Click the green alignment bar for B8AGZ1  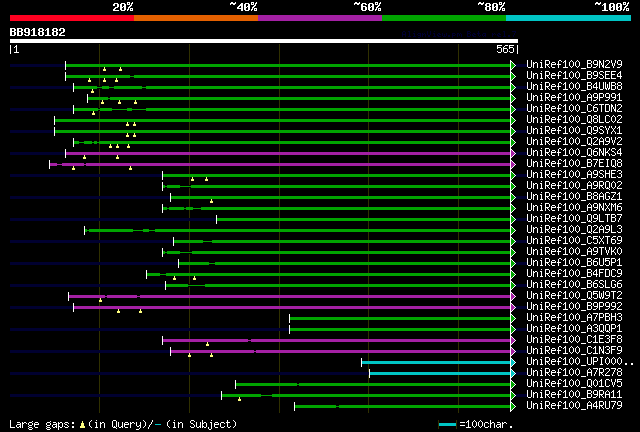coord(340,198)
